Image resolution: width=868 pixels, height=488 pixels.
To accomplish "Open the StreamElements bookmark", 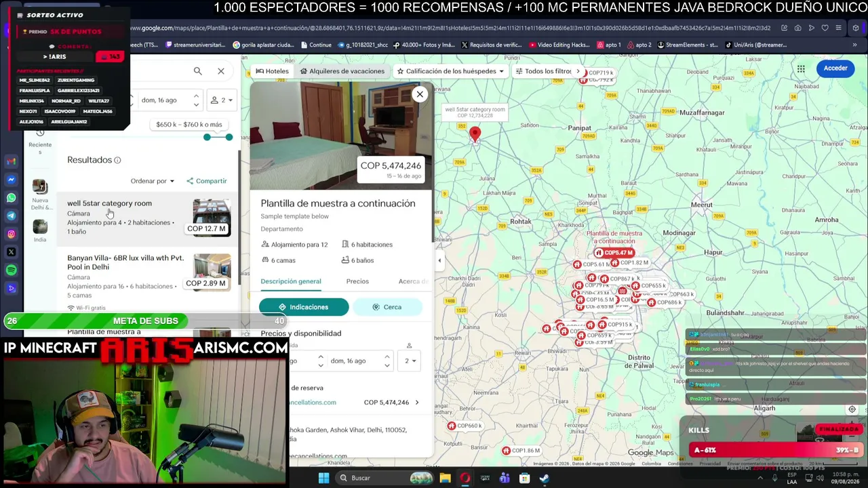I will coord(687,45).
